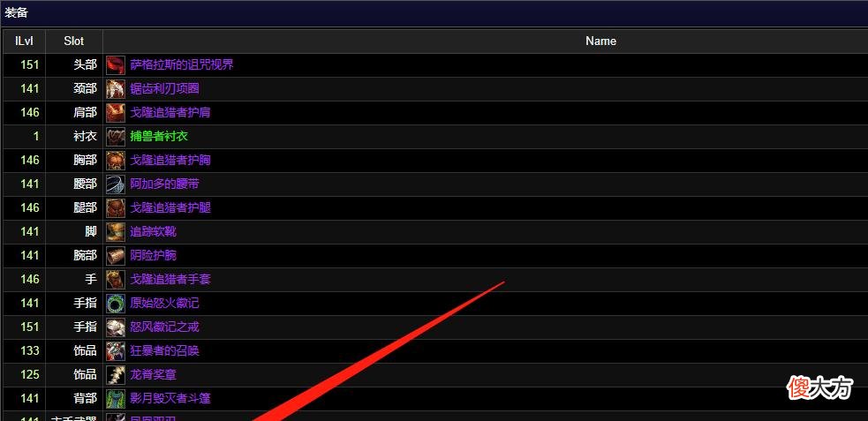Click the 装备 panel title
868x421 pixels.
(x=17, y=12)
